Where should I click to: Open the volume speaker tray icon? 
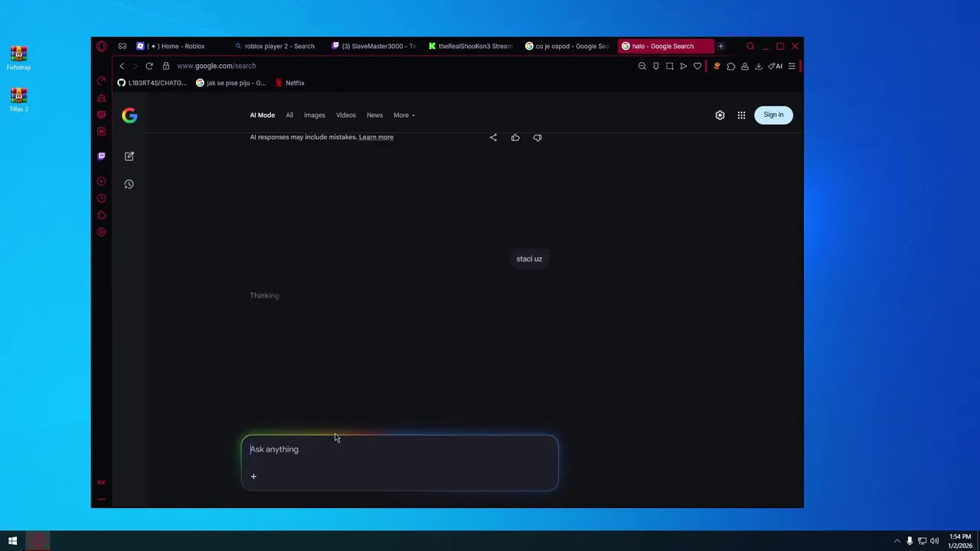coord(934,541)
